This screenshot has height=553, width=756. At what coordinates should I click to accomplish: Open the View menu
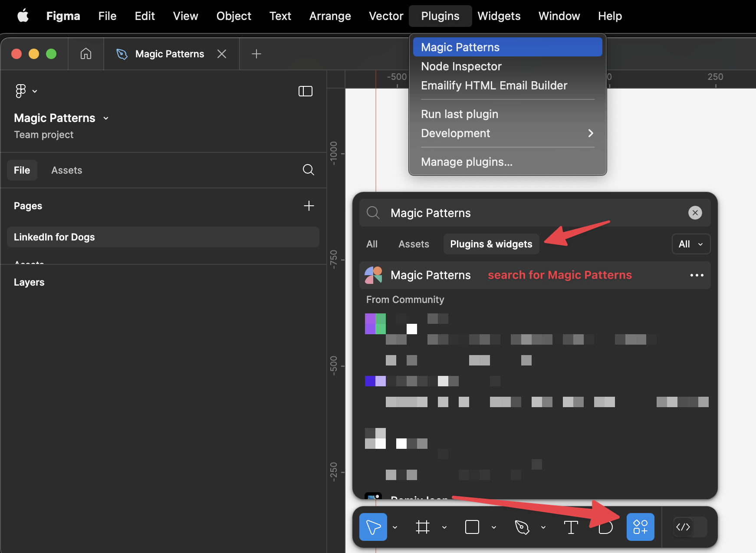point(185,16)
